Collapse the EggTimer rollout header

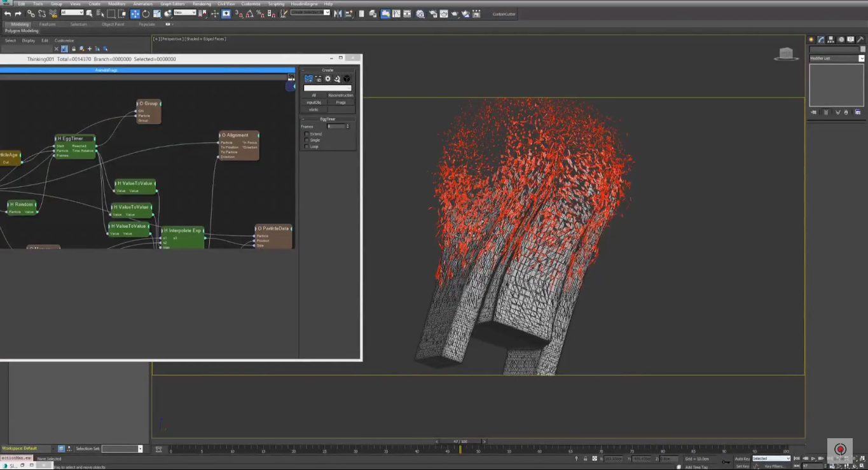[x=327, y=119]
